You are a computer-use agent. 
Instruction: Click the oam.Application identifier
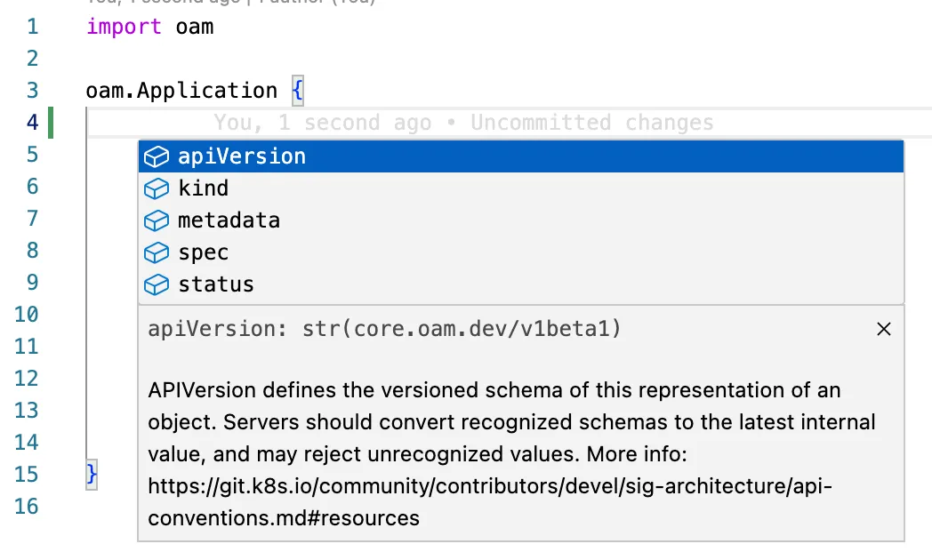[181, 91]
